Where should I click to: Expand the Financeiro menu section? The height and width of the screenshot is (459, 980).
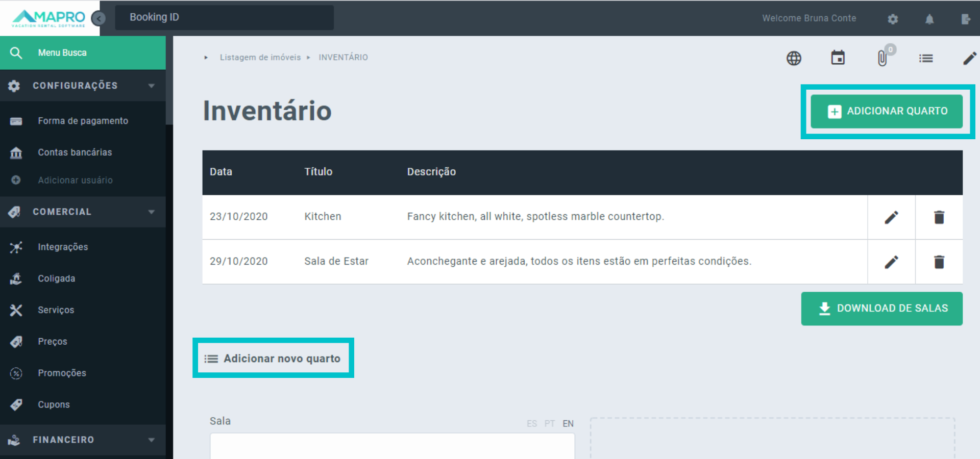coord(151,440)
